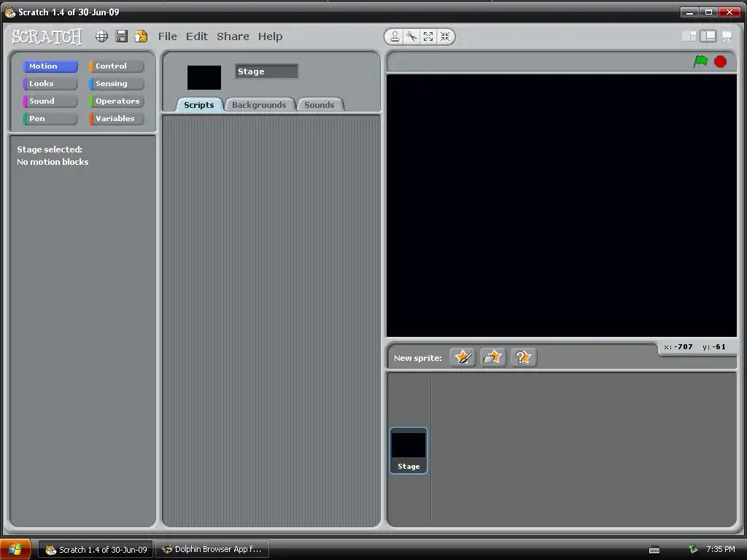Image resolution: width=747 pixels, height=560 pixels.
Task: Click the floppy disk save icon
Action: coord(122,36)
